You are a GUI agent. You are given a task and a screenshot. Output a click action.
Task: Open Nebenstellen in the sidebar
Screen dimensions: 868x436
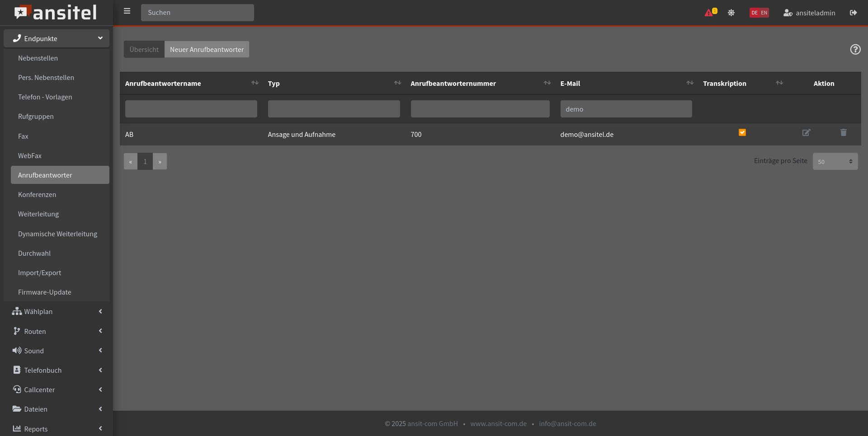click(38, 58)
